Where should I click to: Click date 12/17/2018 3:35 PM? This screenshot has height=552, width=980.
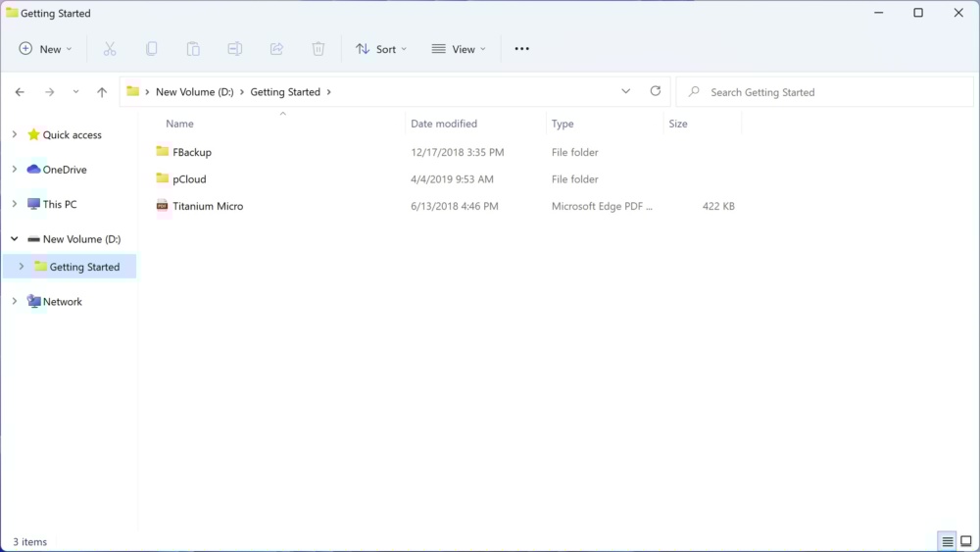click(x=457, y=152)
